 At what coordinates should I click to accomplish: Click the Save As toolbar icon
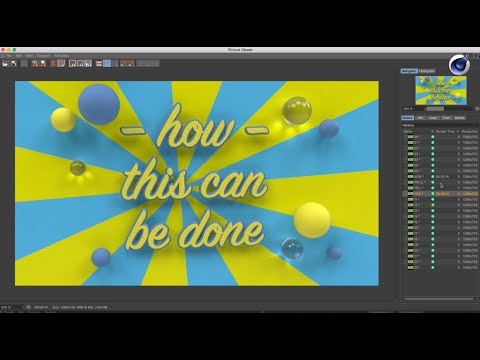[14, 63]
